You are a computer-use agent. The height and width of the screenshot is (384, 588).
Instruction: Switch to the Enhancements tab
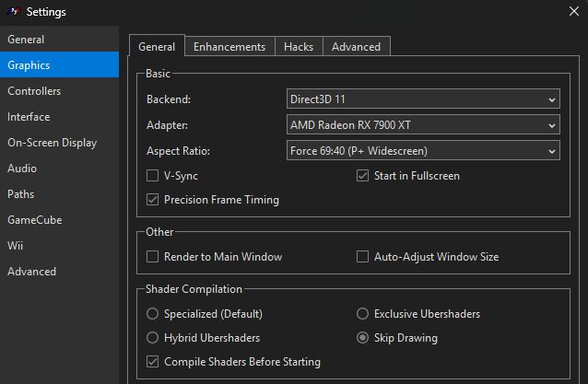tap(229, 47)
